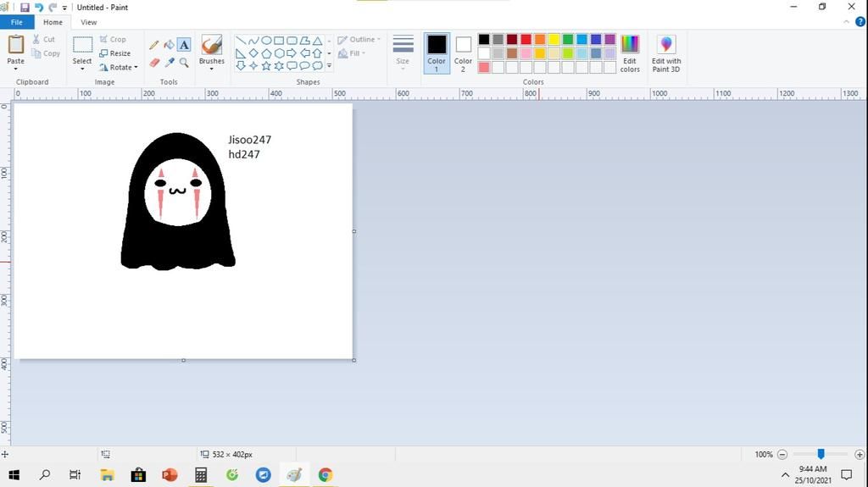Open Edit with Paint 3D
Viewport: 868px width, 487px height.
point(665,53)
